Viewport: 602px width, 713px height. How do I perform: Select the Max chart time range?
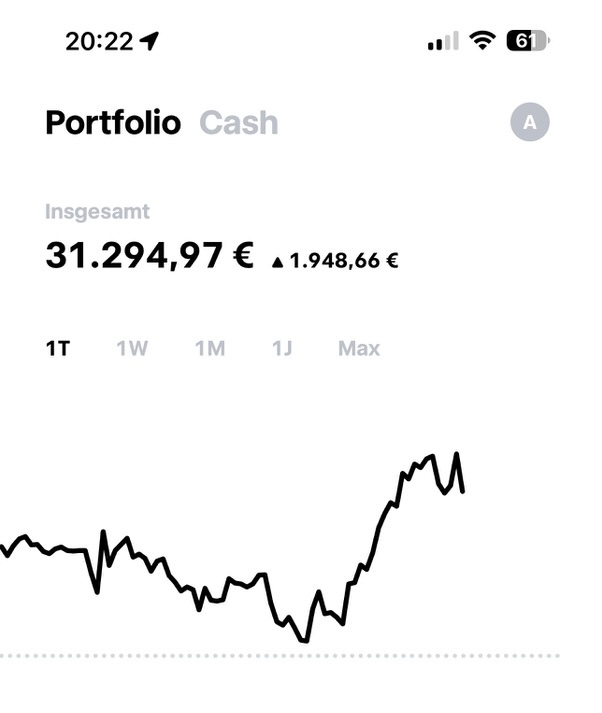[359, 349]
